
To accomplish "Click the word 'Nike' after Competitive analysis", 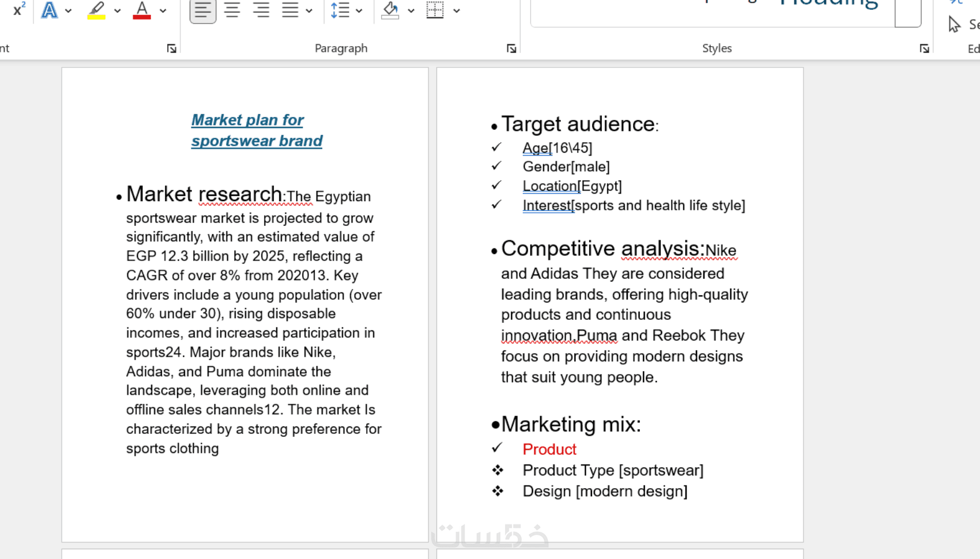I will 721,250.
